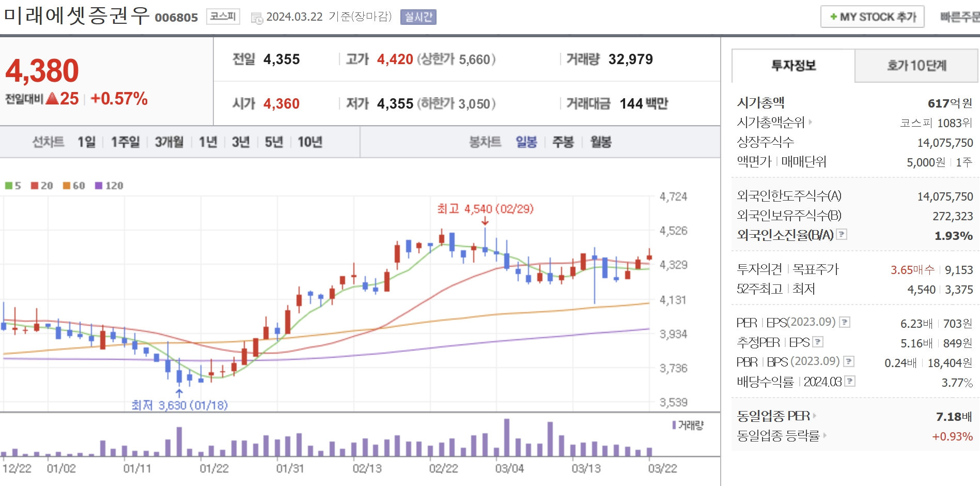
Task: Click the 투자의견 label
Action: click(759, 269)
